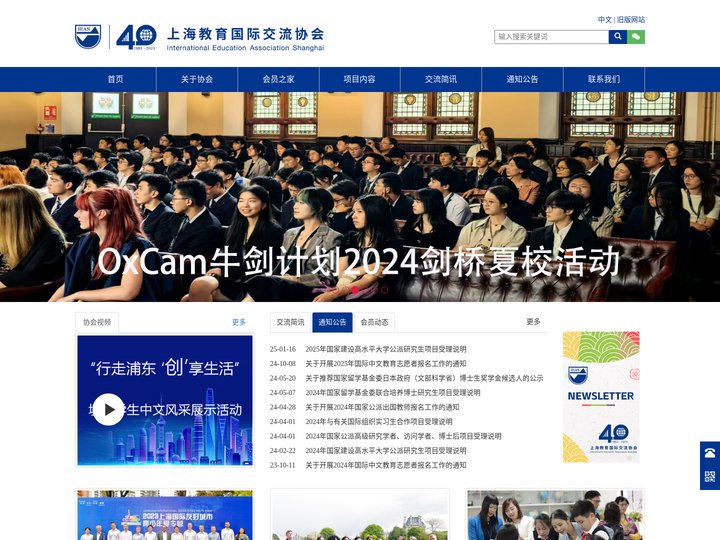720x540 pixels.
Task: Open the green WeChat icon
Action: 636,37
